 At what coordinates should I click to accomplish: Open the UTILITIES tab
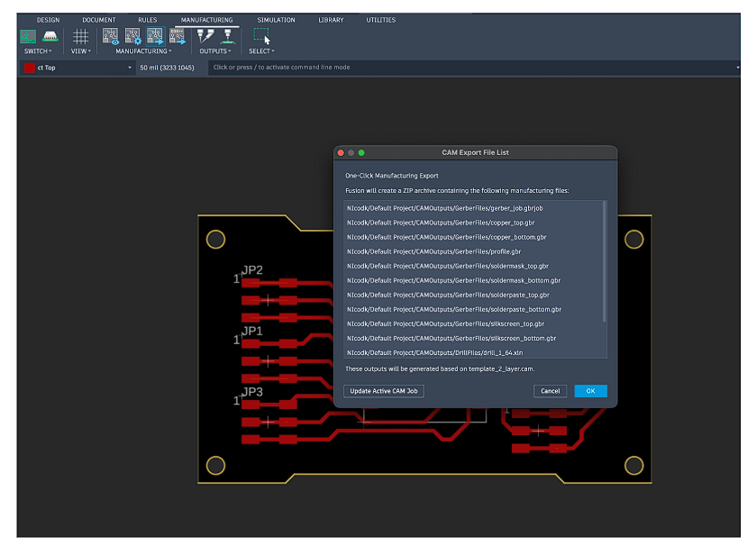[x=381, y=20]
